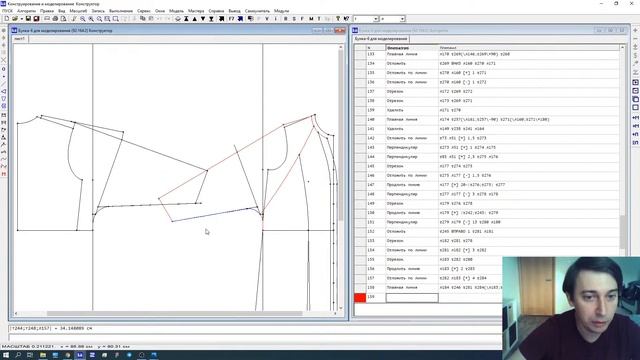Click the Zoom in magnifier icon
This screenshot has height=360, width=640.
tap(91, 19)
